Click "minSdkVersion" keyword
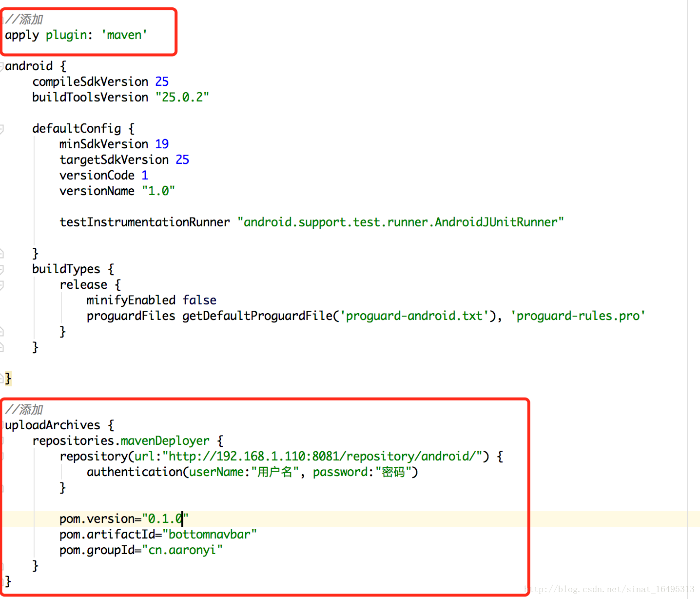 pyautogui.click(x=104, y=144)
